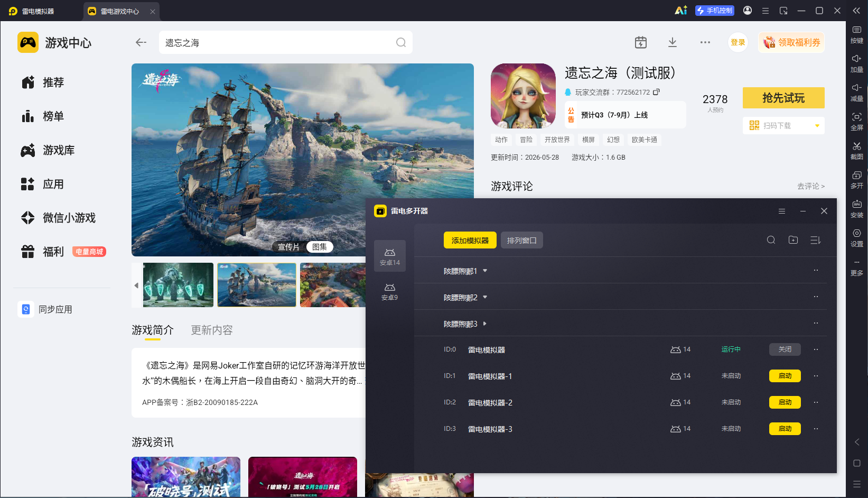The height and width of the screenshot is (498, 868).
Task: Open the 扫码下载 dropdown
Action: pos(817,126)
